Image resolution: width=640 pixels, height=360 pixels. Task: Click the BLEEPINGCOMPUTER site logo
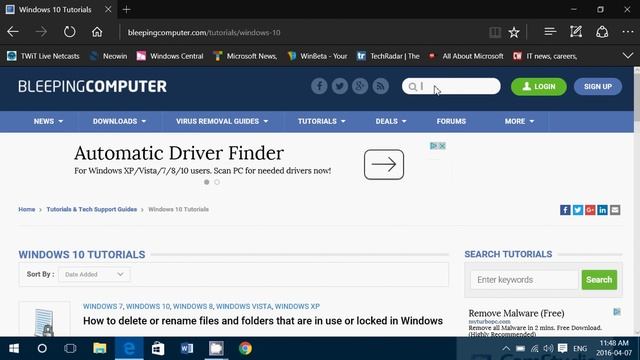[x=92, y=86]
